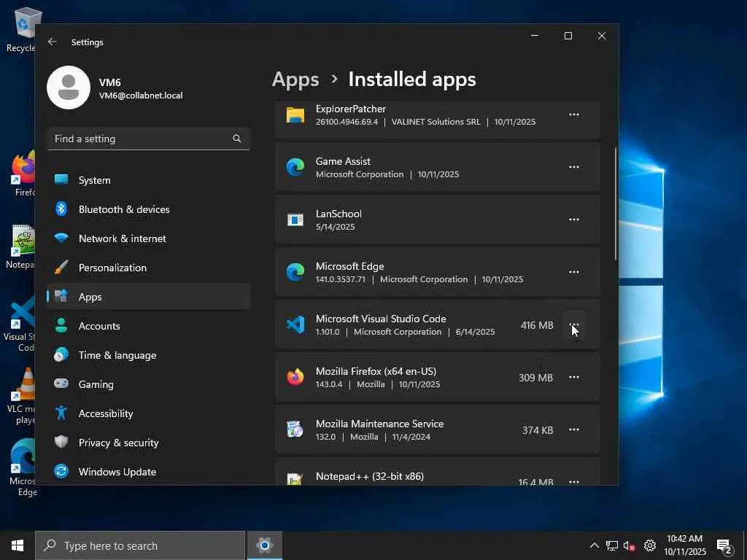This screenshot has width=747, height=560.
Task: Open more options for Microsoft Edge
Action: click(x=574, y=272)
